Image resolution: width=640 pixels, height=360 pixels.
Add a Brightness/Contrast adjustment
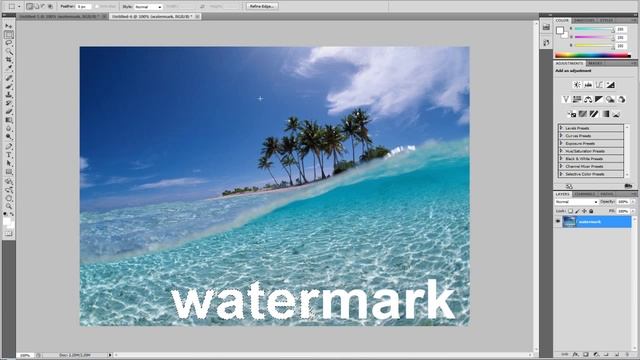point(577,85)
